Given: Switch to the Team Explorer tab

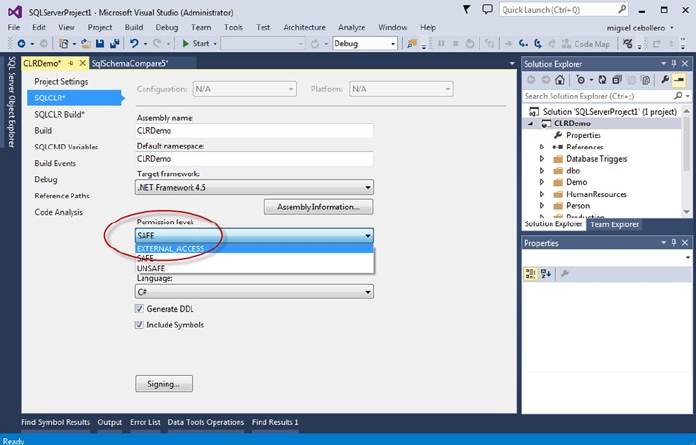Looking at the screenshot, I should pyautogui.click(x=614, y=224).
